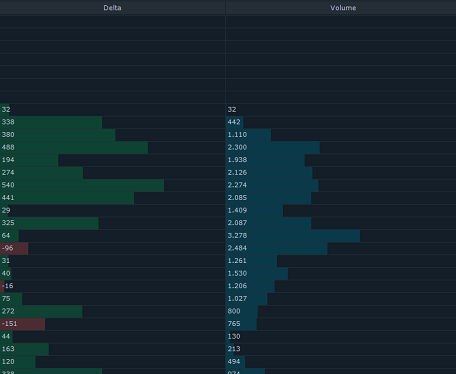Select the Volume value 494
The image size is (456, 374).
pyautogui.click(x=234, y=361)
